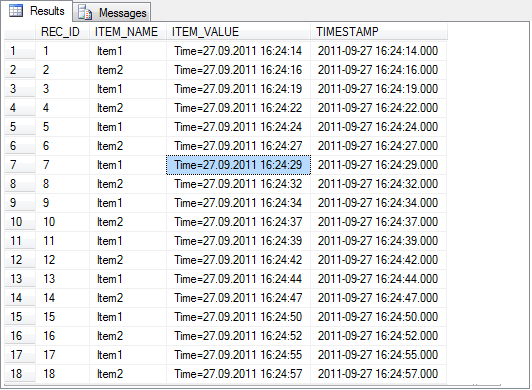Click REC_ID cell with value 11
This screenshot has width=532, height=390.
click(62, 241)
